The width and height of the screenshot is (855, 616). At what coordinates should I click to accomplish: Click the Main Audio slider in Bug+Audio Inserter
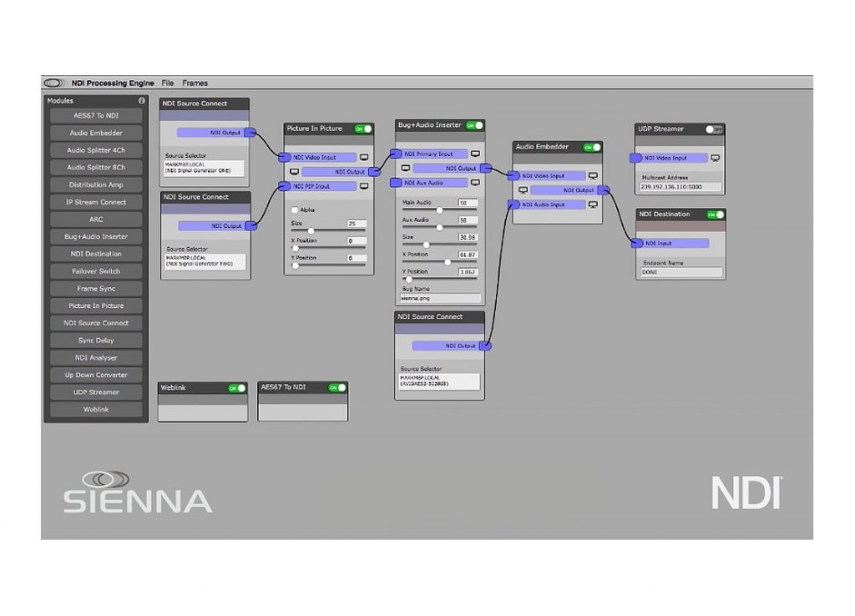tap(439, 210)
